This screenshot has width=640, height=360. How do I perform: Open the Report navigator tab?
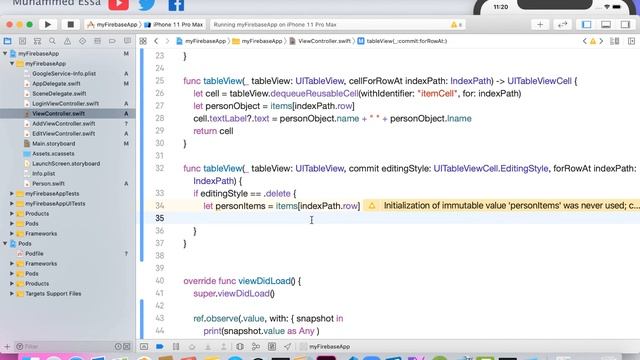[127, 41]
